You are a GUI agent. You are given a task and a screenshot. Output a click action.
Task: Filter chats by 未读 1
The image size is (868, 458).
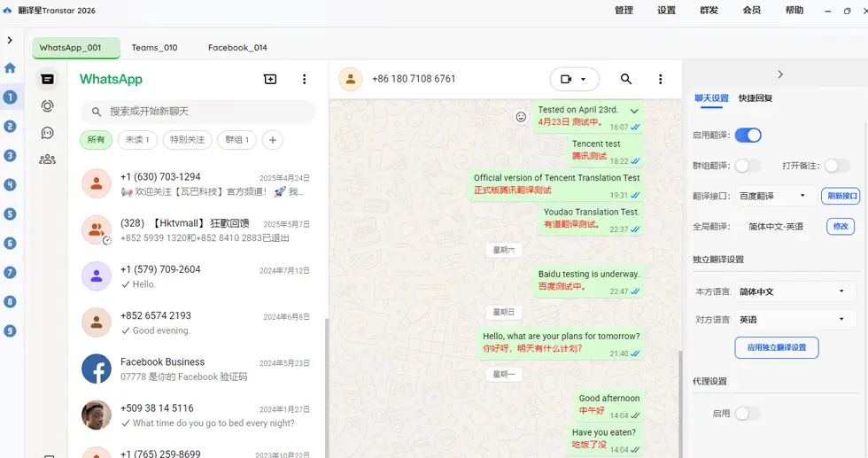pyautogui.click(x=137, y=140)
